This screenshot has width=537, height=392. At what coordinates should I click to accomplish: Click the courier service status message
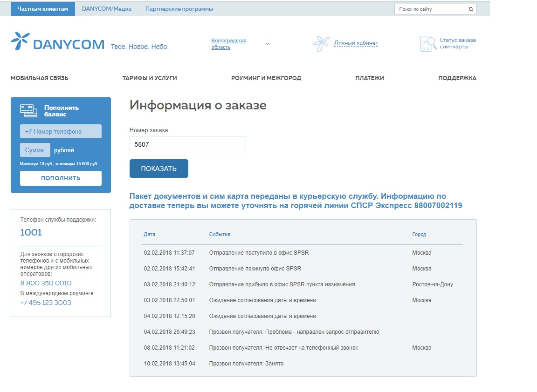(x=296, y=201)
